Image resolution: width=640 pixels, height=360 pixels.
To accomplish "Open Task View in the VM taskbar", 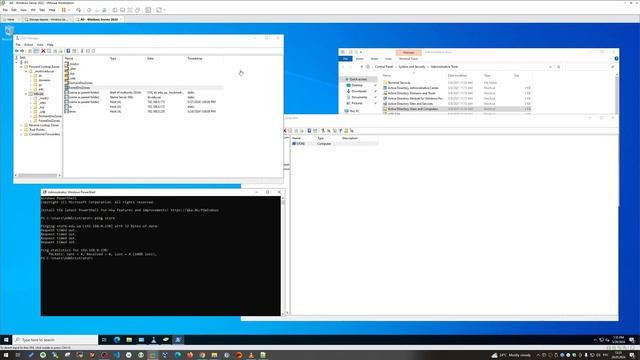I will [x=104, y=340].
